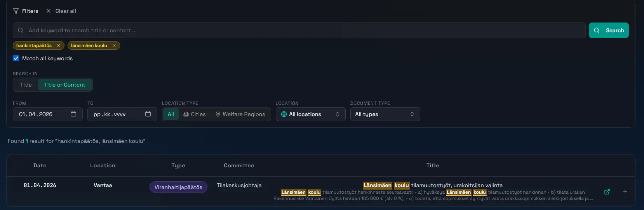Screen dimensions: 644x210
Task: Click the Filters funnel icon
Action: (16, 11)
